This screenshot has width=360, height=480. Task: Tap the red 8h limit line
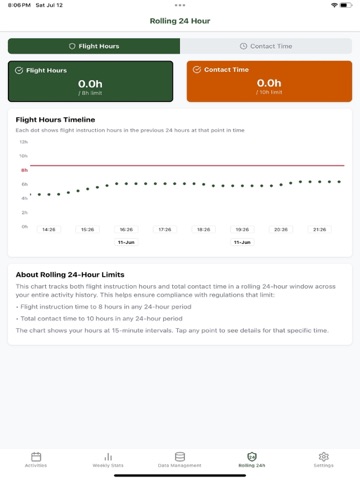pos(187,165)
